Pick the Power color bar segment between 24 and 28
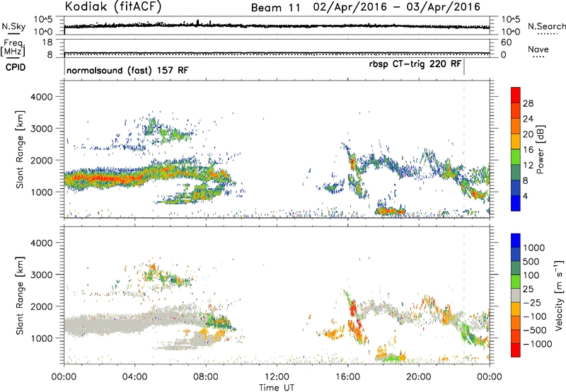 (516, 111)
